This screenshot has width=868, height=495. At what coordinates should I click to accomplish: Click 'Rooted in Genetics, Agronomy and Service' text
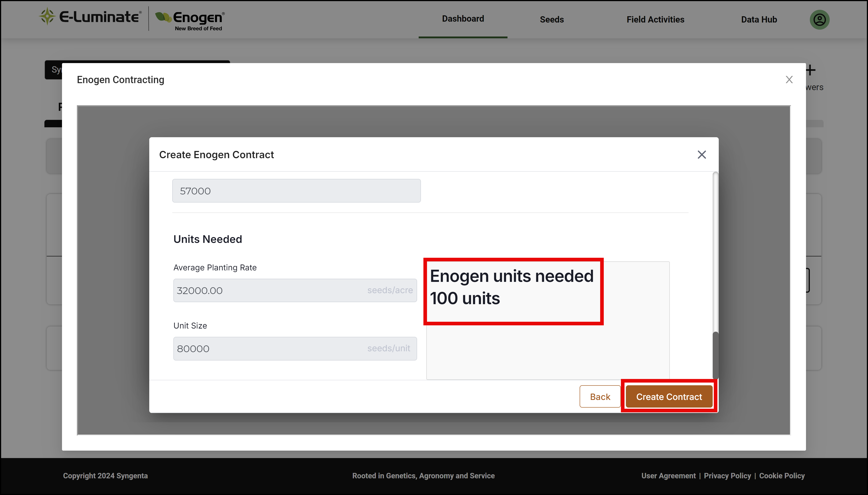423,476
